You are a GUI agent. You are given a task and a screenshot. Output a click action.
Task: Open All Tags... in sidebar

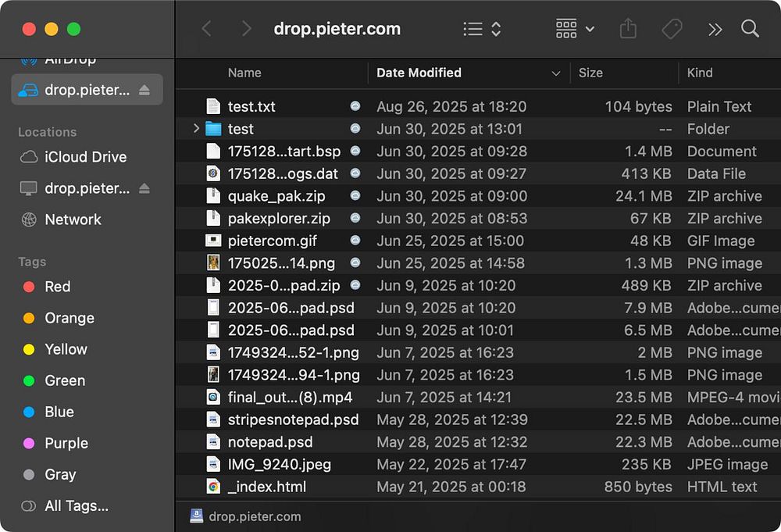pos(66,506)
